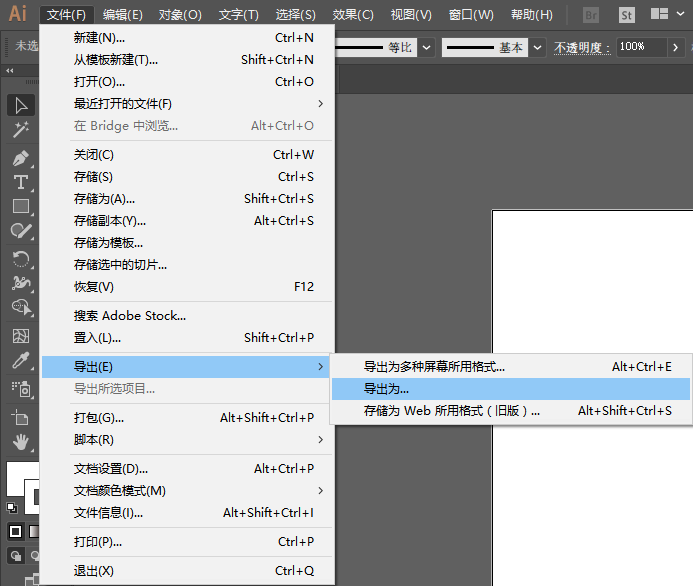693x586 pixels.
Task: Choose 存储为模板... menu item
Action: pyautogui.click(x=188, y=243)
